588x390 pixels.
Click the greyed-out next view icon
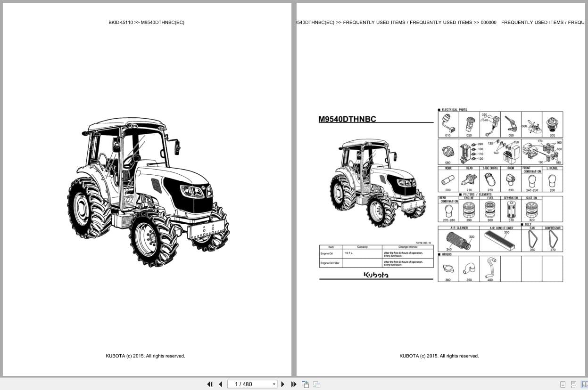click(316, 384)
